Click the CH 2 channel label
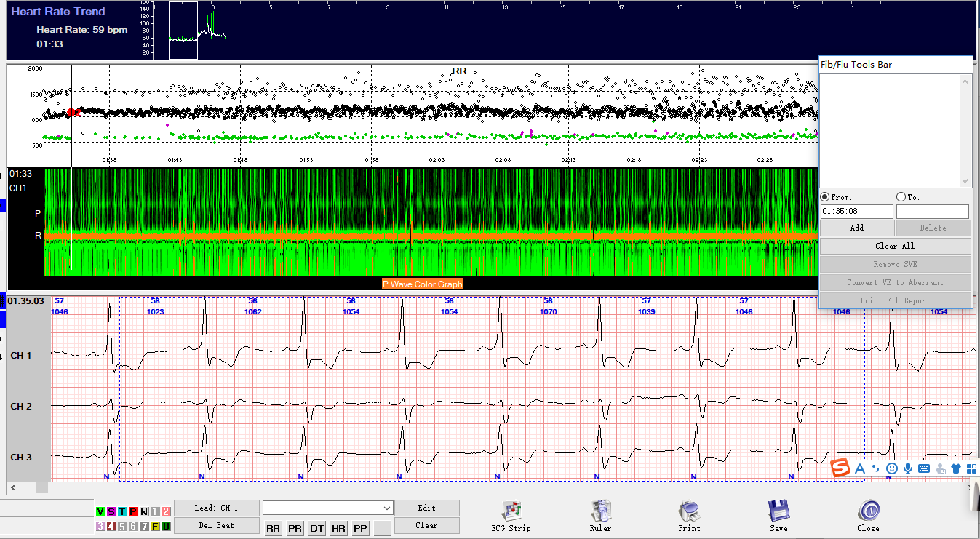 point(21,407)
